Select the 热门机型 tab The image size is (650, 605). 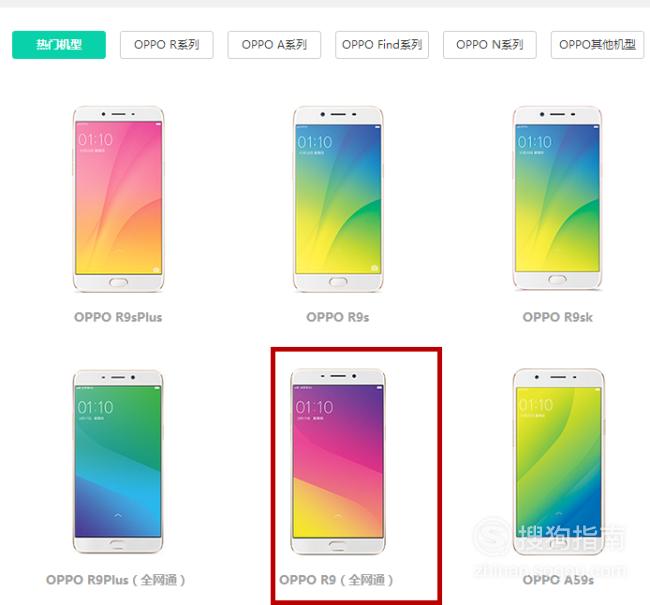[59, 45]
